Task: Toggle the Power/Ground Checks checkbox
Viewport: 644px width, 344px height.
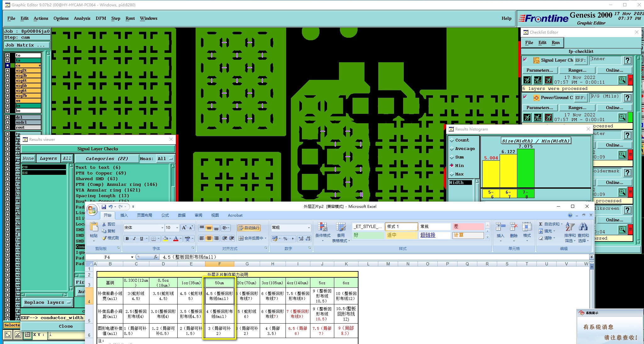Action: (525, 97)
